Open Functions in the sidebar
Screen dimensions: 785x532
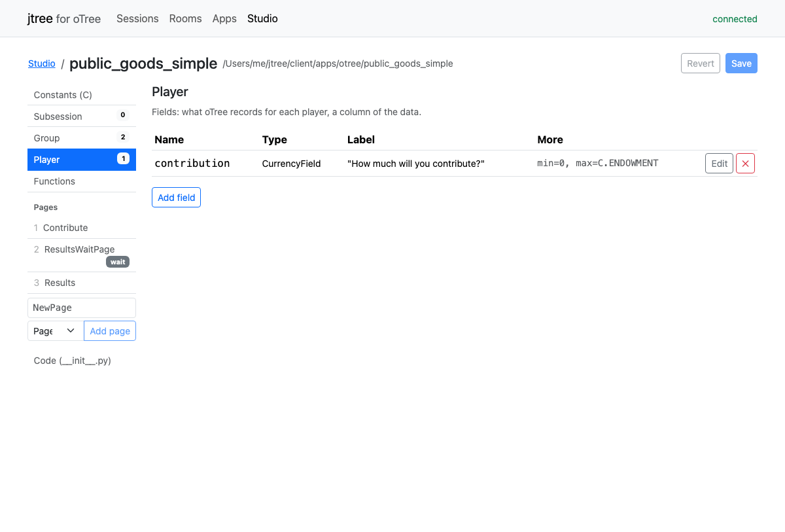coord(82,181)
